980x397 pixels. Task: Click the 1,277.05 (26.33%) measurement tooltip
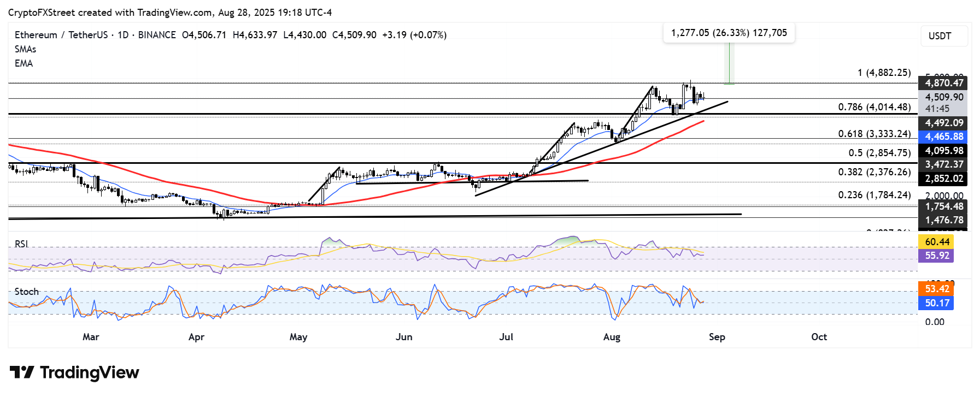pos(729,33)
